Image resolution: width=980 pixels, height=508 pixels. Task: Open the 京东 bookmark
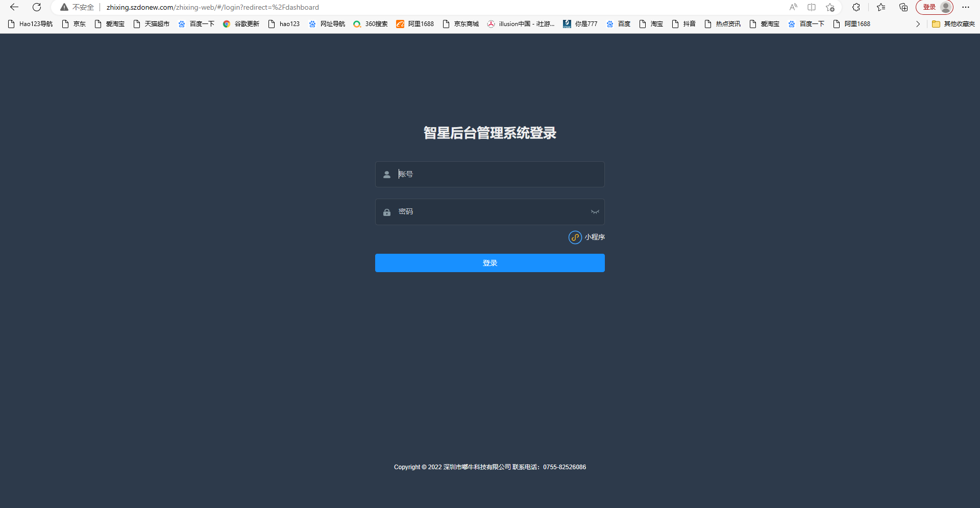[x=74, y=24]
